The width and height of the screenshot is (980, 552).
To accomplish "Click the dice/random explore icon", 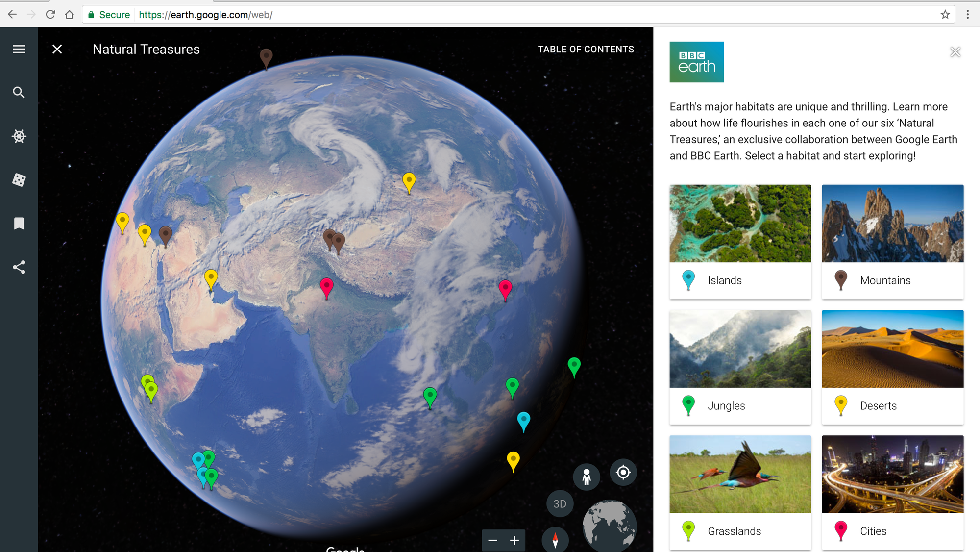I will point(18,180).
